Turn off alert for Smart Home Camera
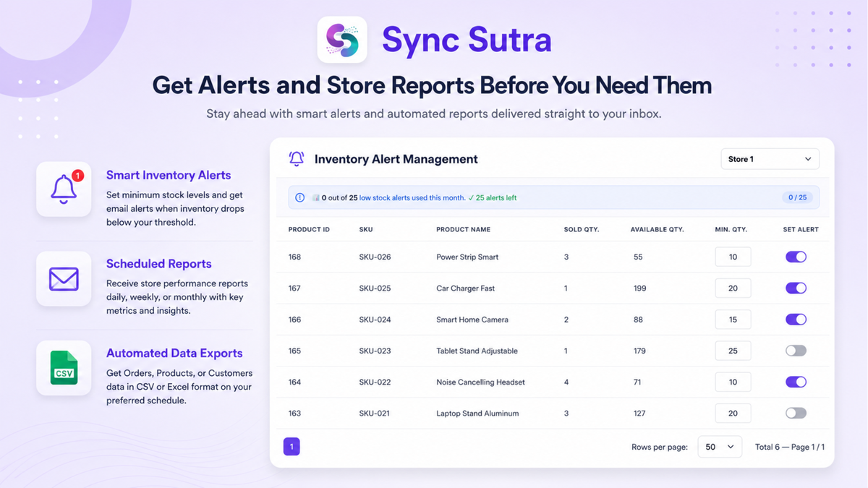868x488 pixels. pos(796,320)
